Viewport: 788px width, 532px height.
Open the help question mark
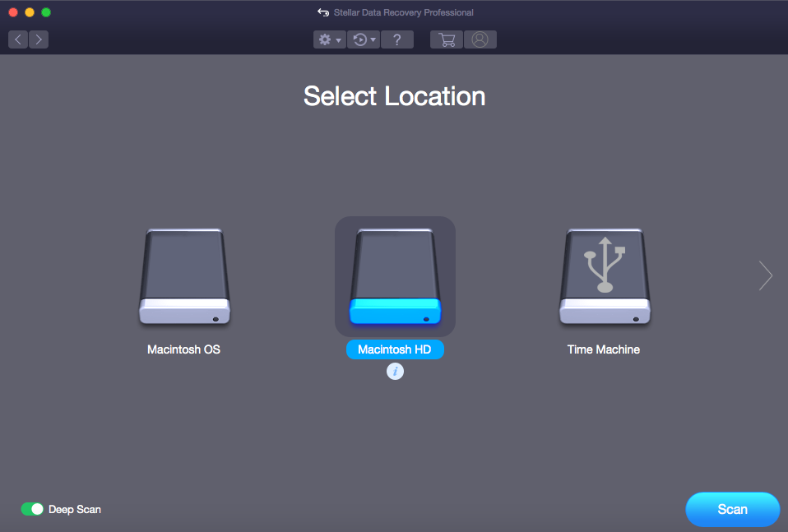397,39
